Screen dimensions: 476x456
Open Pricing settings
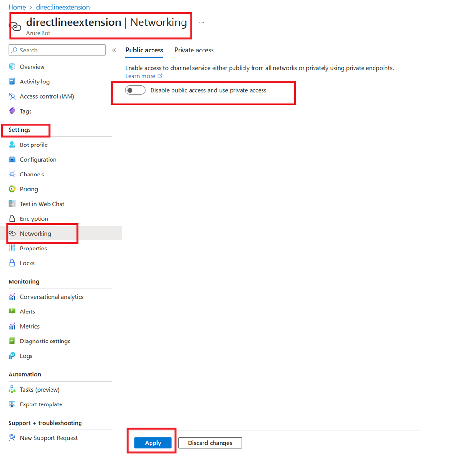point(29,189)
